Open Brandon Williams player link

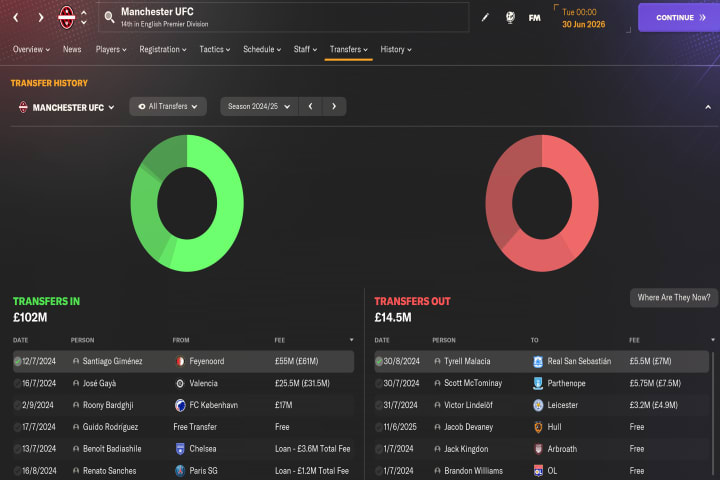click(x=473, y=471)
